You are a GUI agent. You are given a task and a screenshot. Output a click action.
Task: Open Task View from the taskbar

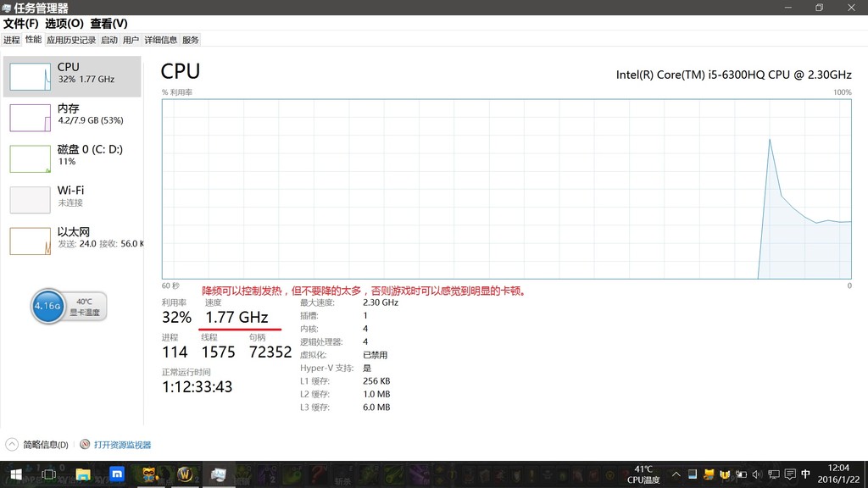(x=49, y=474)
